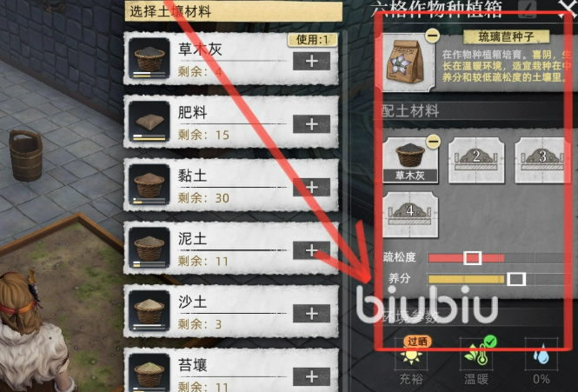Click the 疏松度 slider handle
The image size is (578, 392).
472,258
